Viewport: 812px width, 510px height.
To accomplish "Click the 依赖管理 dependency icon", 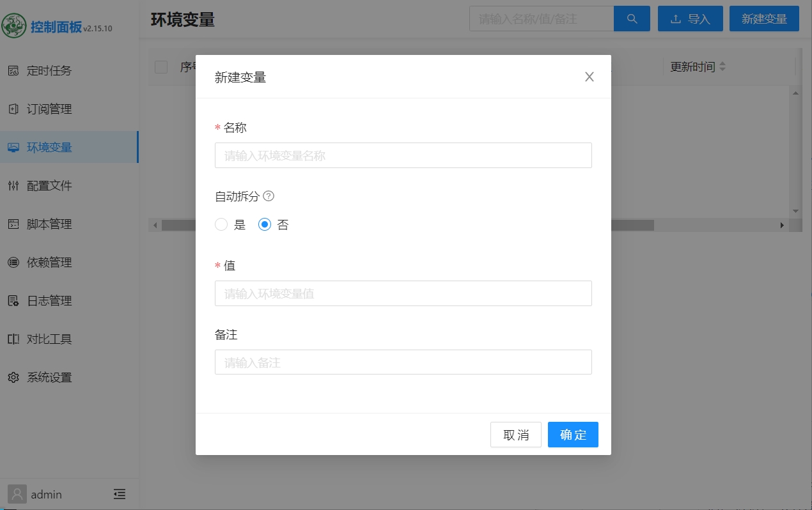I will coord(13,262).
